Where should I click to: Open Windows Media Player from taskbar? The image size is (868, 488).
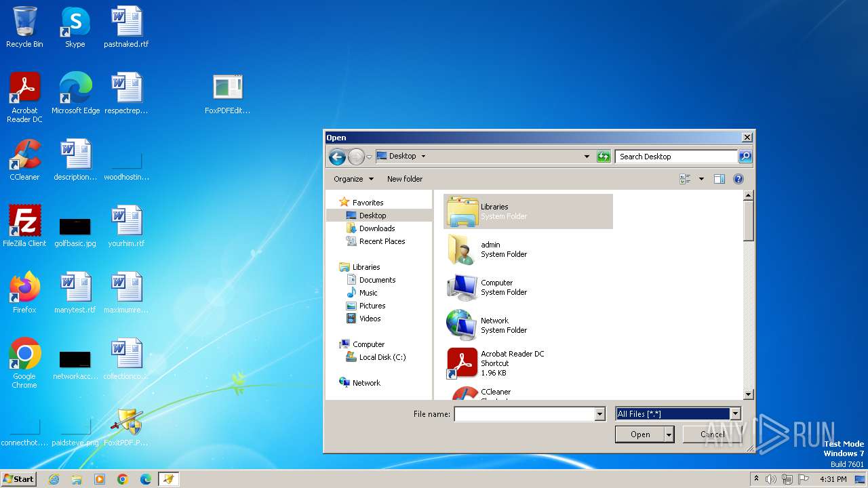[100, 479]
